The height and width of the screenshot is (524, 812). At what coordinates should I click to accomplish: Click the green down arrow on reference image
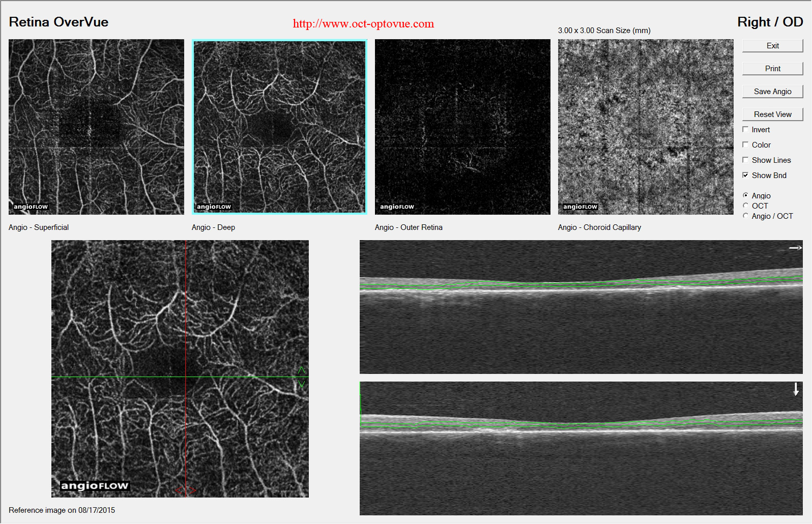click(301, 384)
